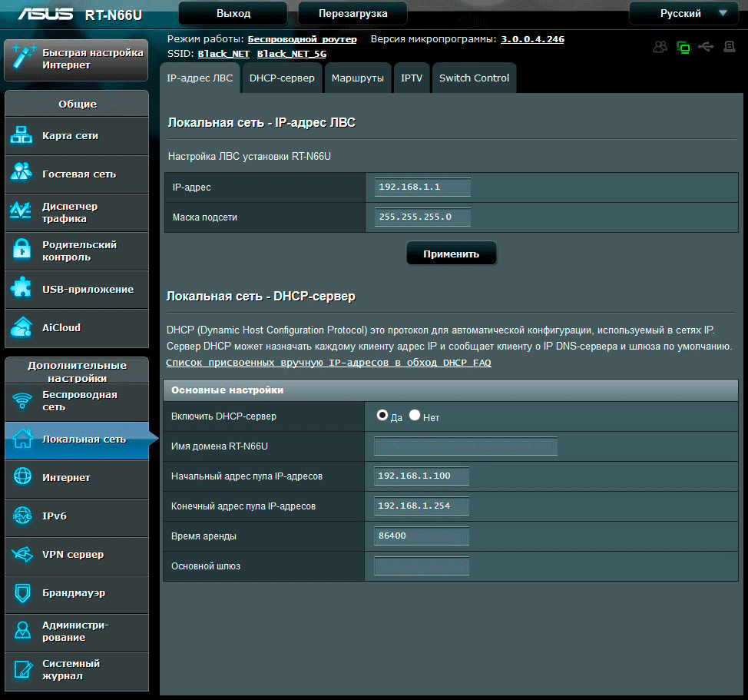748x700 pixels.
Task: Open the USB application puzzle icon
Action: point(22,287)
